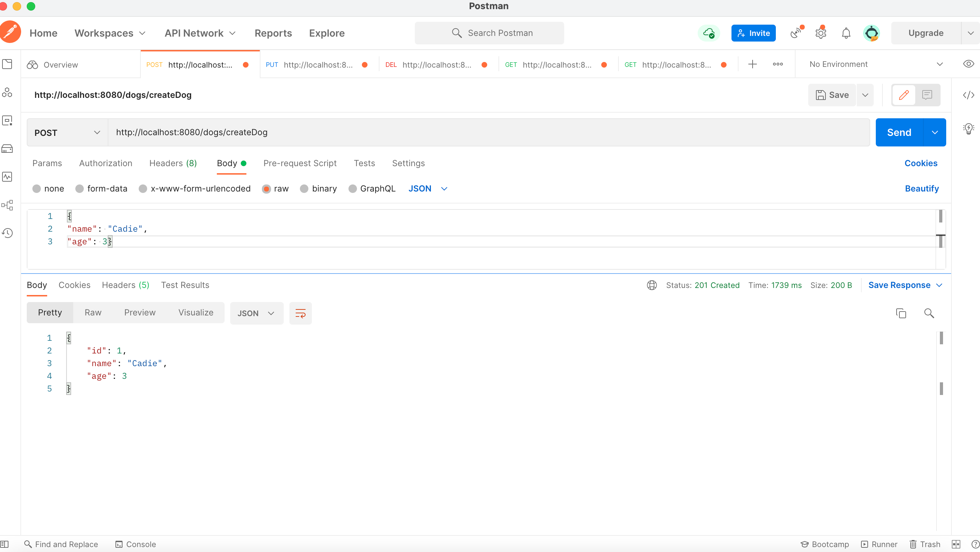Viewport: 980px width, 552px height.
Task: Open the request body JSON format dropdown
Action: 428,189
